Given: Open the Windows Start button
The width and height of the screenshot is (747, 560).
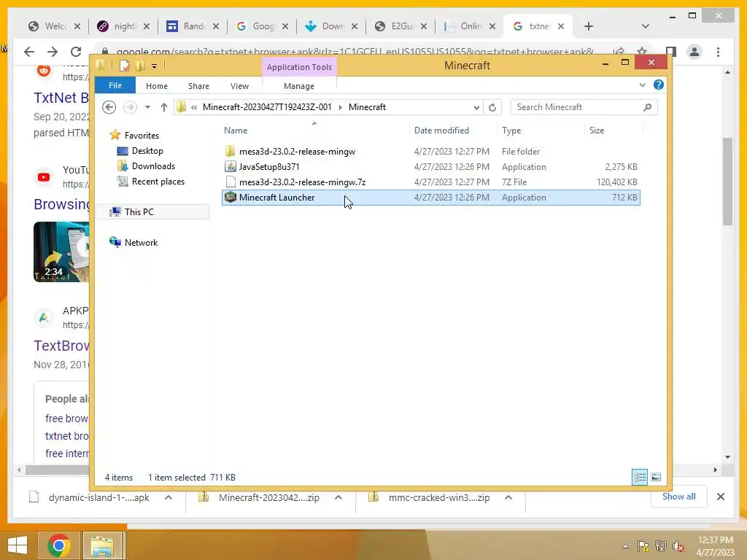Looking at the screenshot, I should pos(18,545).
